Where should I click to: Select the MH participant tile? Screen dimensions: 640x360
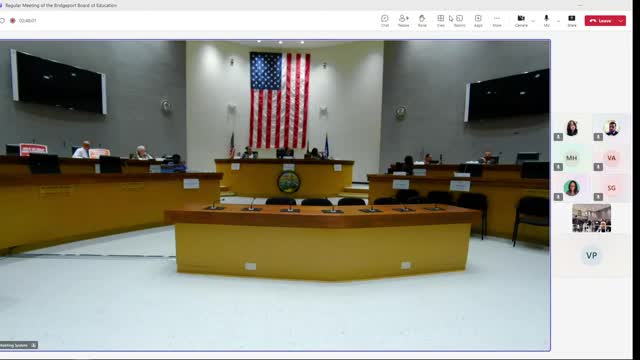click(x=571, y=158)
